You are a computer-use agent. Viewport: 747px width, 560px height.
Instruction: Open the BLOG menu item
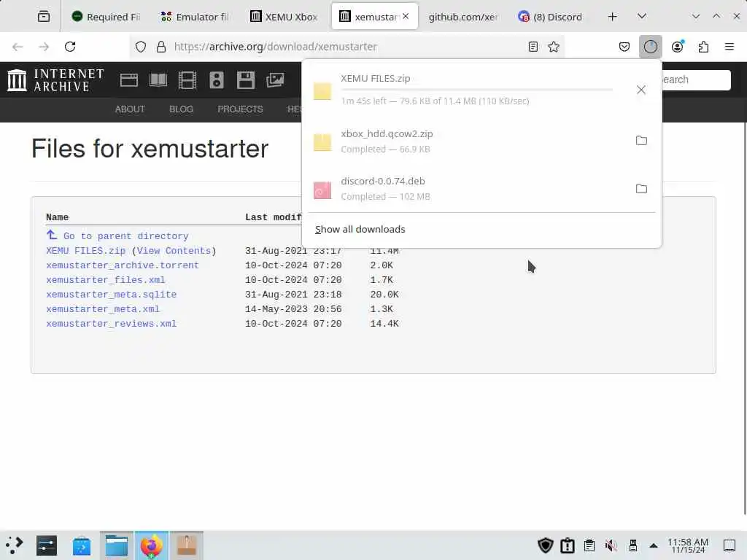tap(181, 109)
